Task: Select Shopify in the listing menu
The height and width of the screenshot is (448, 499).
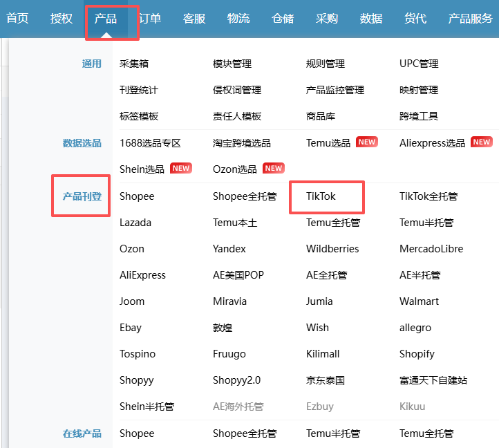Action: pyautogui.click(x=417, y=354)
